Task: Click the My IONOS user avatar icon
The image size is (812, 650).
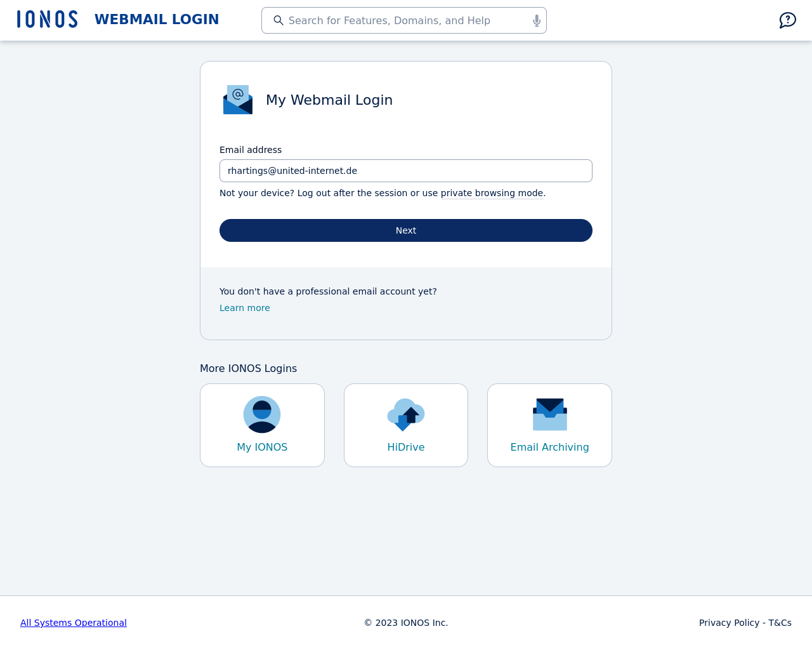Action: coord(262,415)
